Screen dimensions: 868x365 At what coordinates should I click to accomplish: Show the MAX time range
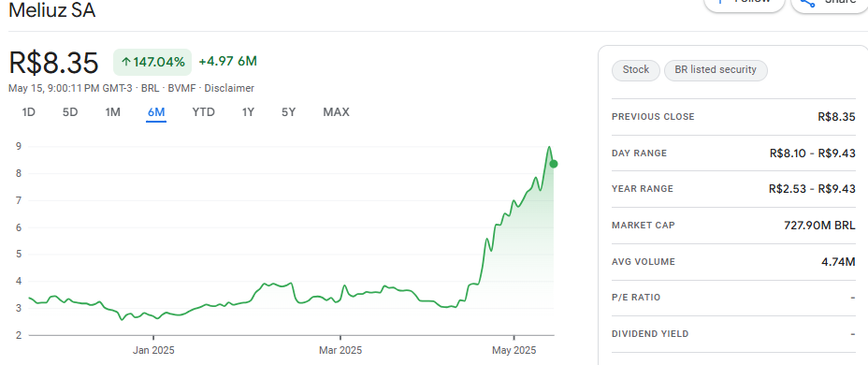coord(336,112)
